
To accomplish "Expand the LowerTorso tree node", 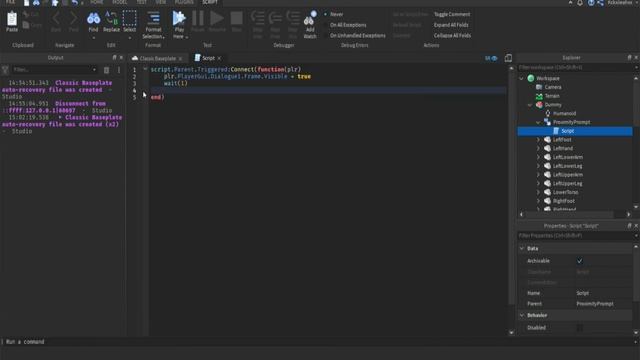I will (538, 192).
